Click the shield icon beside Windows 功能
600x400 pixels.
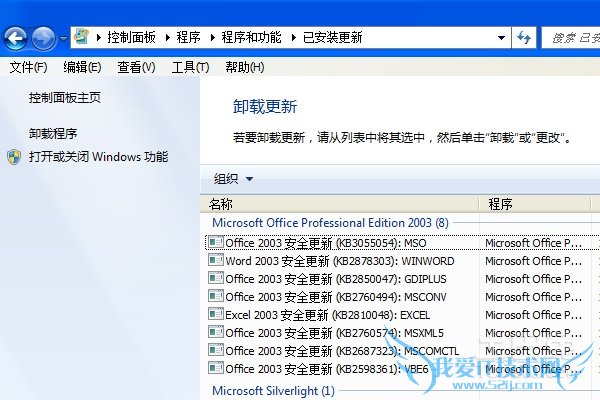(x=14, y=157)
